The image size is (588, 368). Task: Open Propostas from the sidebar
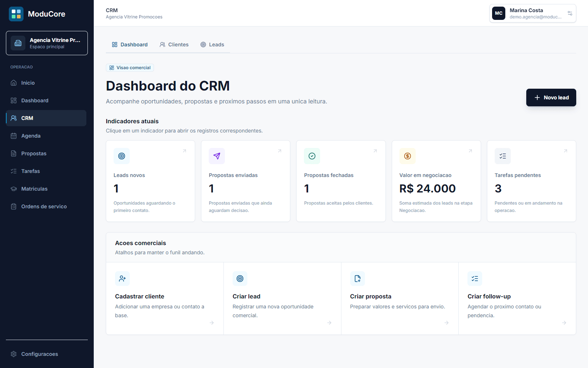click(x=46, y=153)
